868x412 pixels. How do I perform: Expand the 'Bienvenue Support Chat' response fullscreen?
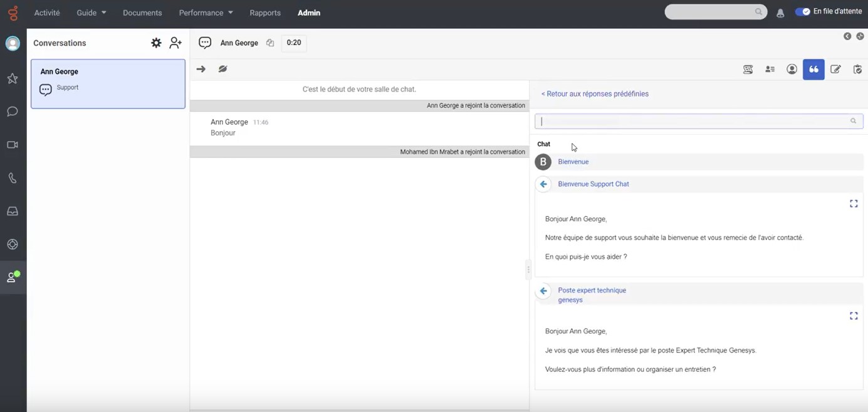[x=854, y=203]
